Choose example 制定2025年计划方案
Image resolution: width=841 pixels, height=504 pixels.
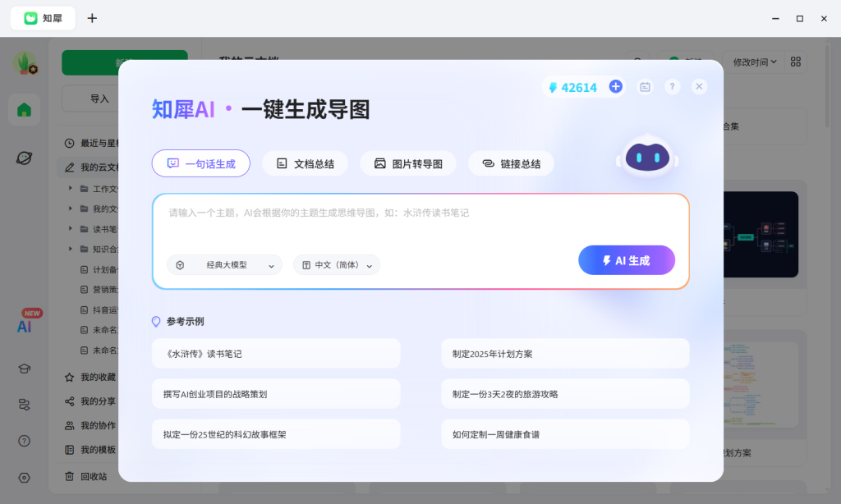tap(565, 354)
